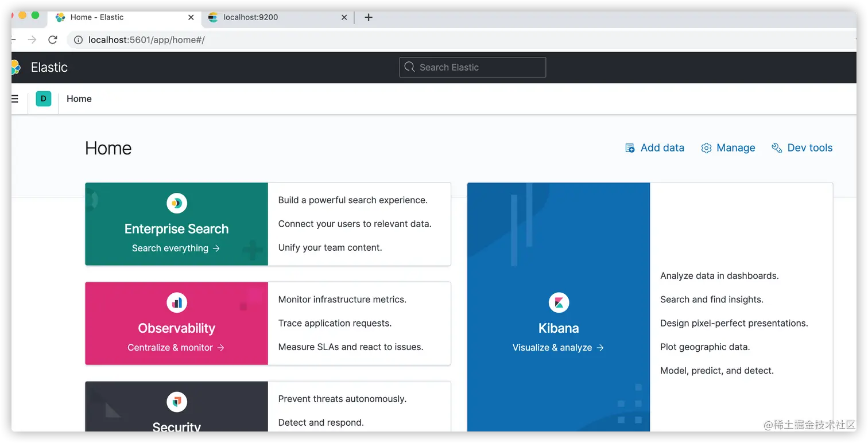Viewport: 868px width, 443px height.
Task: Click 'Model, predict, and detect.' text
Action: pyautogui.click(x=717, y=371)
